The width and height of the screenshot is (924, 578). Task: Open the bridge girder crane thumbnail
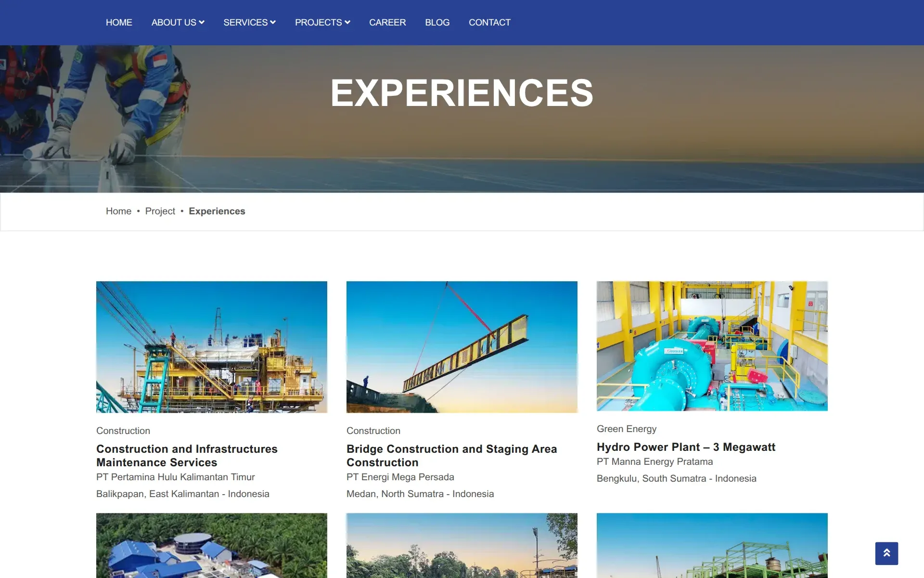click(x=462, y=347)
